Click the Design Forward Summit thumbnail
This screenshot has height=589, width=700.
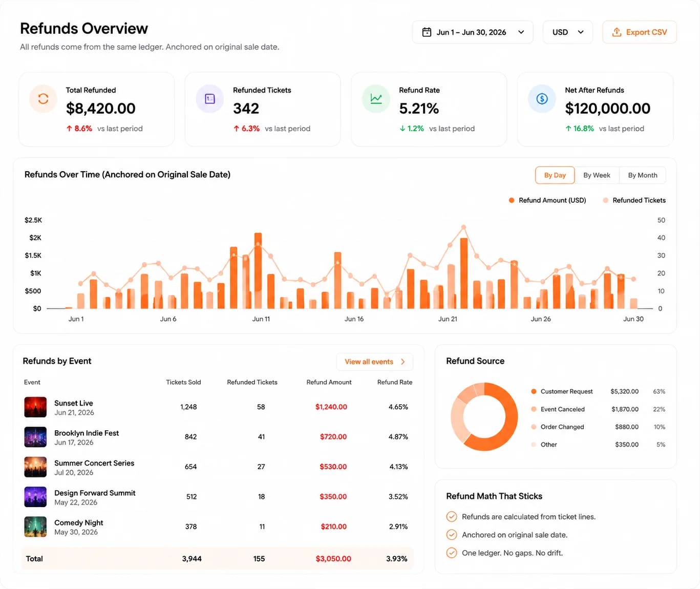[x=35, y=496]
